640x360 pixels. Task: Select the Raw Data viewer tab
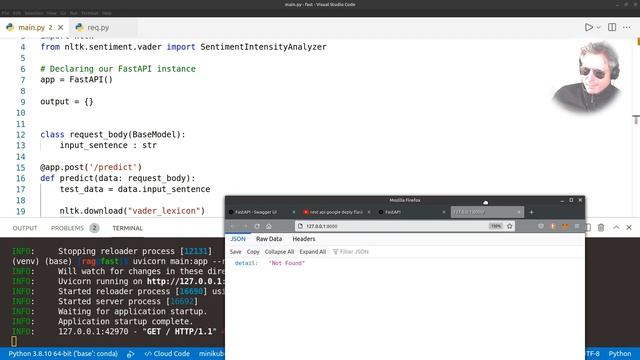click(x=269, y=239)
